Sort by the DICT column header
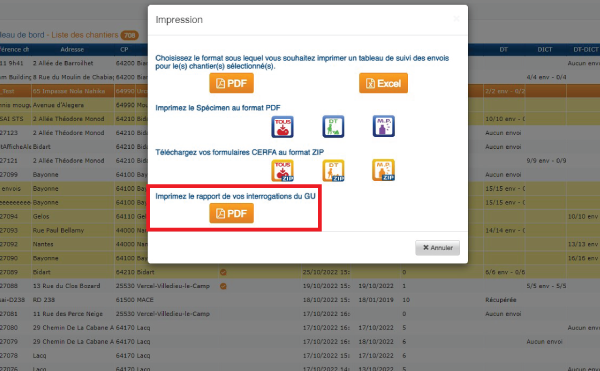This screenshot has width=600, height=371. click(545, 49)
